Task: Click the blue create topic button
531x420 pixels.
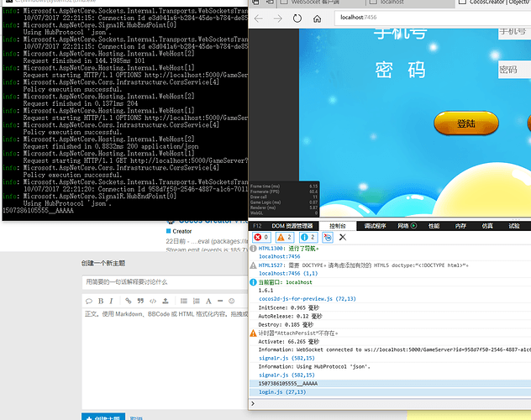Action: (103, 417)
